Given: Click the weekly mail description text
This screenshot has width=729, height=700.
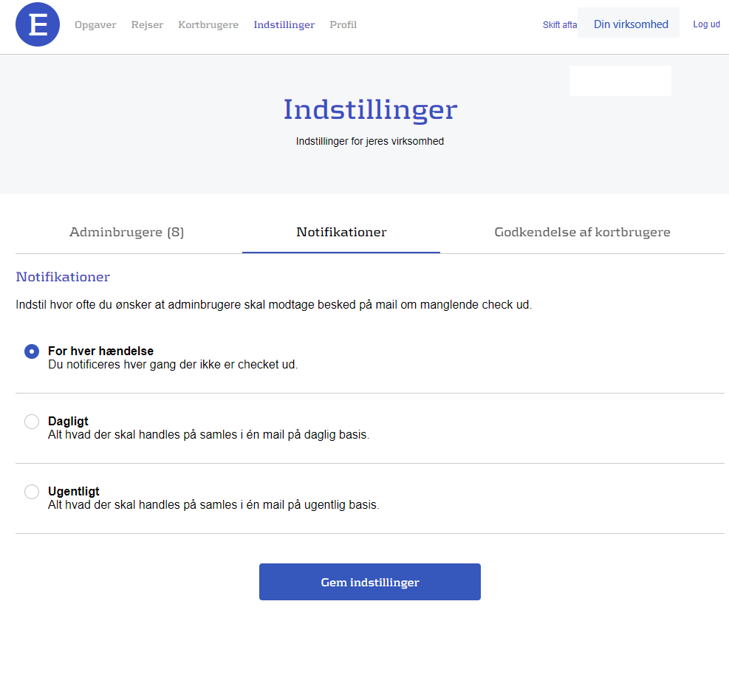Looking at the screenshot, I should (213, 505).
